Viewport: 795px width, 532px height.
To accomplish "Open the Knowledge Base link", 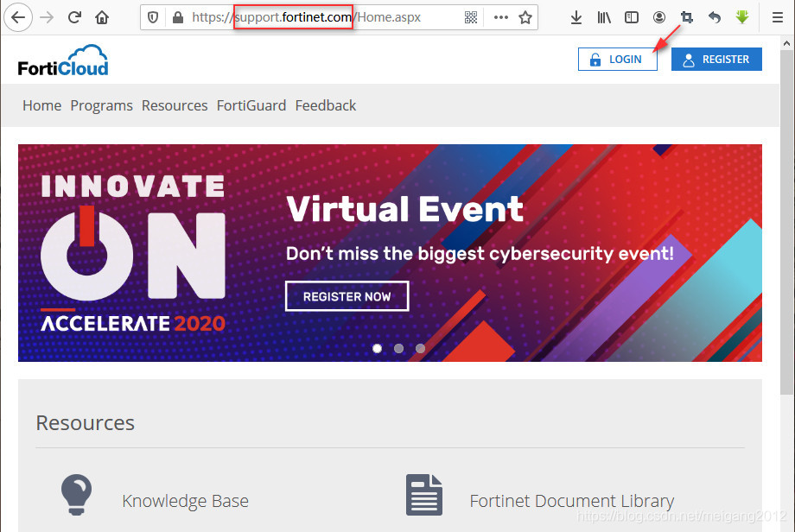I will click(x=185, y=501).
